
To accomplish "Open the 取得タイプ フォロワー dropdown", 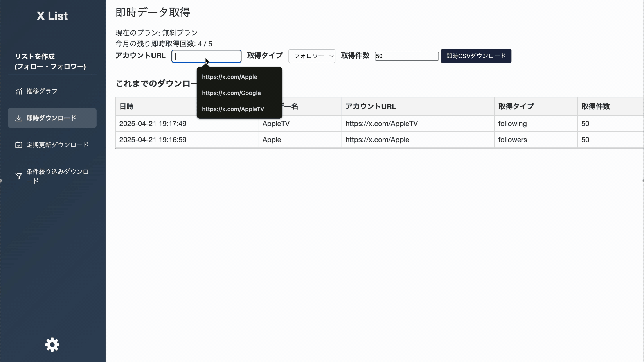I will pos(312,56).
